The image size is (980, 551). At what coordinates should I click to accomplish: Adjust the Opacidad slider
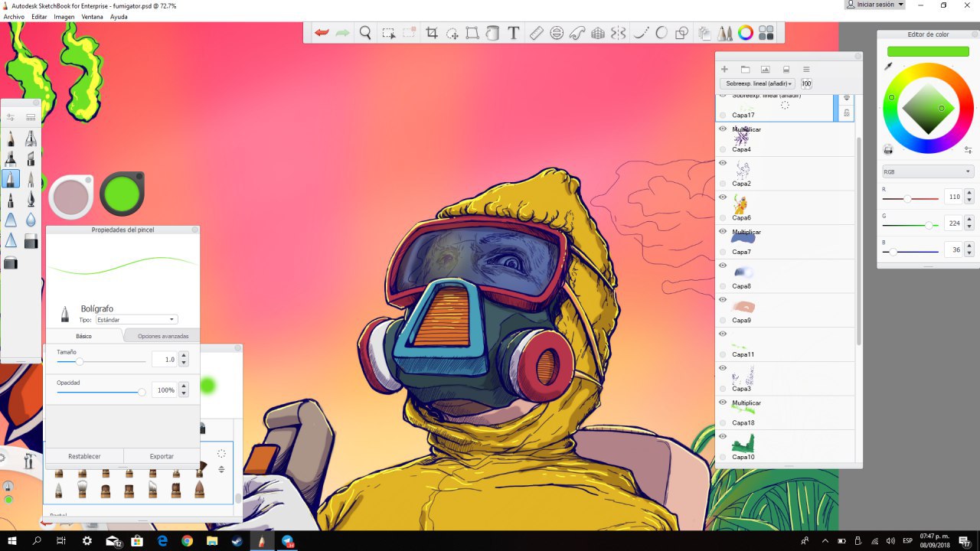pyautogui.click(x=101, y=392)
